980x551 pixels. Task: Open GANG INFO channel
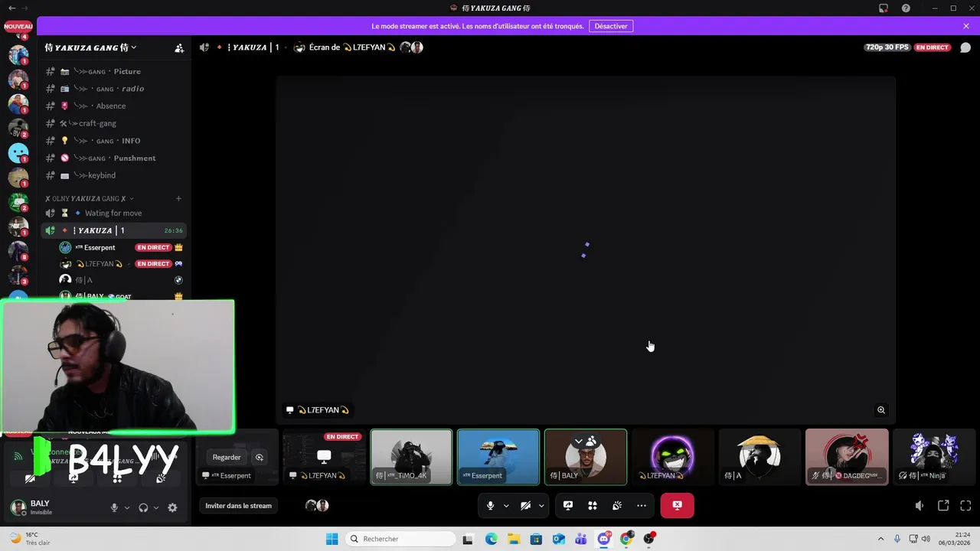[113, 141]
